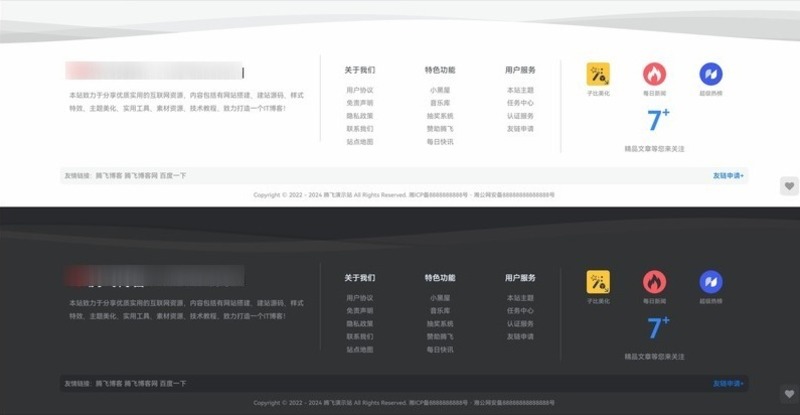Image resolution: width=800 pixels, height=415 pixels.
Task: Open 任务中心 in the dark footer
Action: coord(520,311)
